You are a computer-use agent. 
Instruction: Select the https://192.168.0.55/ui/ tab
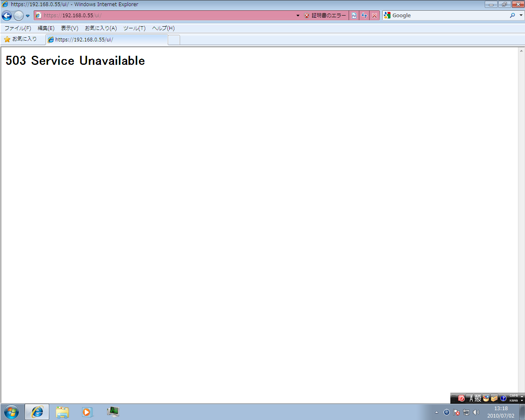[107, 40]
